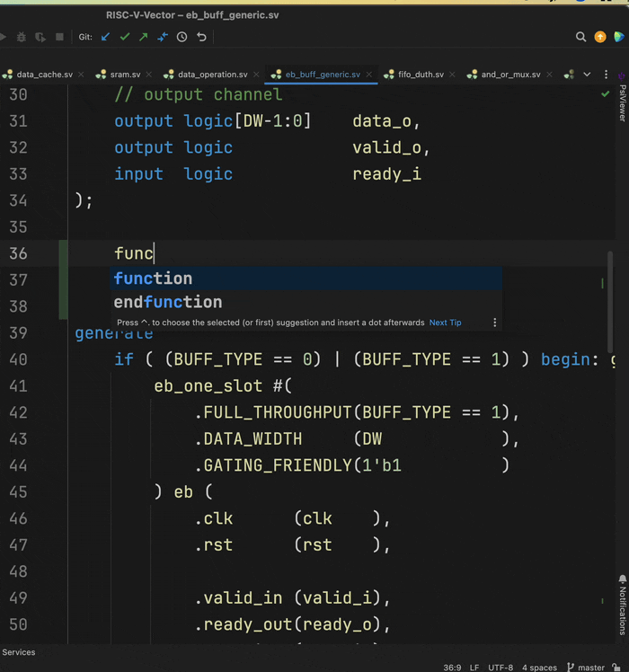Viewport: 629px width, 672px height.
Task: Open Git history with the clock icon
Action: coord(182,37)
